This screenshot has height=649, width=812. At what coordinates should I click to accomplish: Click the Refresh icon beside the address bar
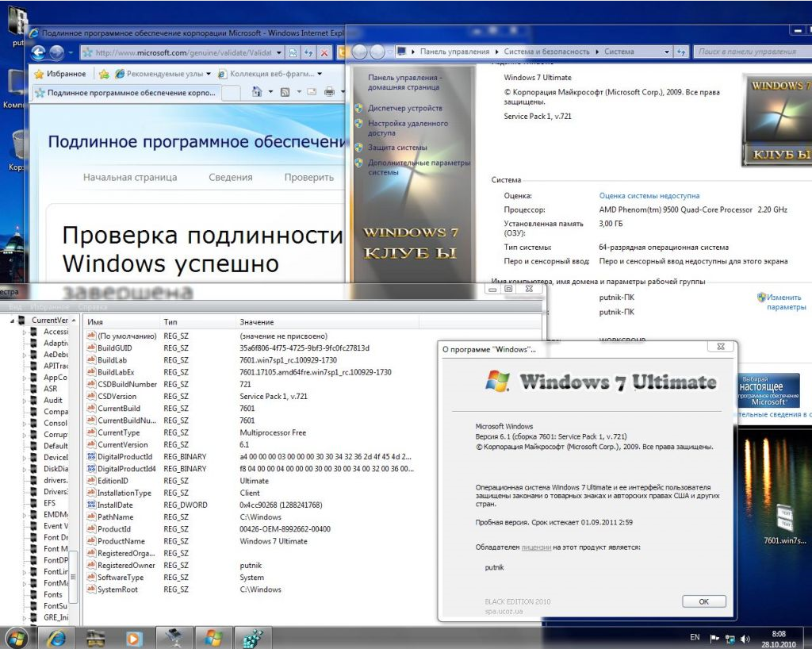(308, 53)
